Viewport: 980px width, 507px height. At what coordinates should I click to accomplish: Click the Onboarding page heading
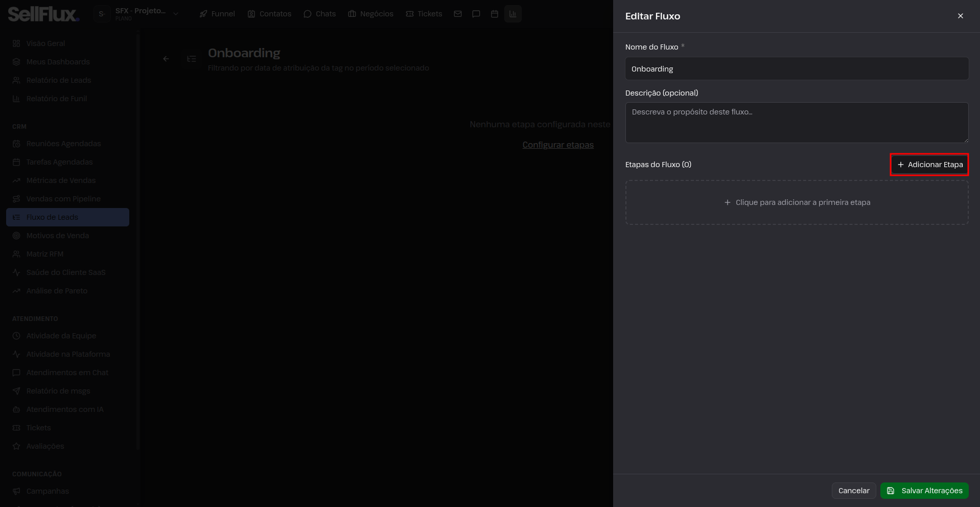coord(244,53)
